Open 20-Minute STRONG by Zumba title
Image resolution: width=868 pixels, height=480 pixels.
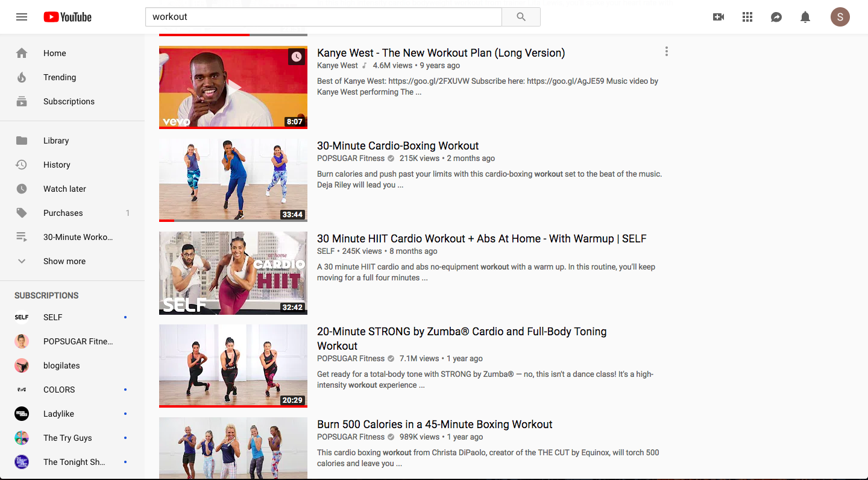(x=462, y=339)
